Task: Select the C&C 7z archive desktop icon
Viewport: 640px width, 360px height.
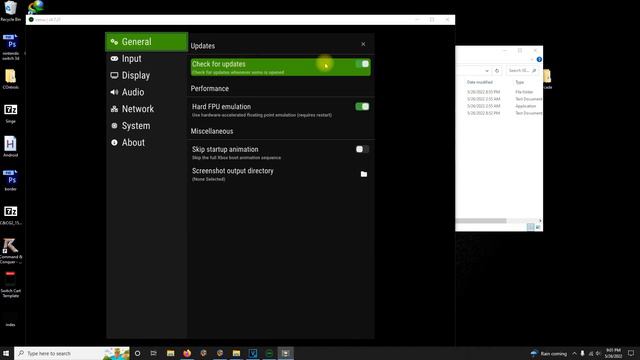Action: coord(11,215)
